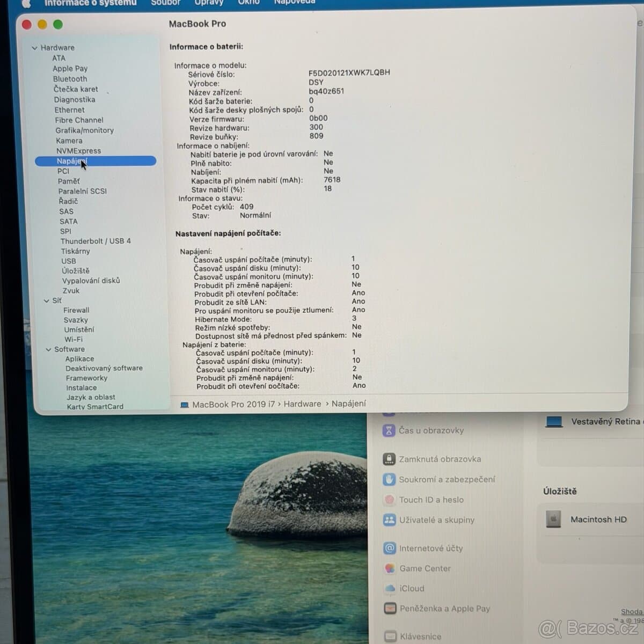Open Internetové účty at-sign icon
This screenshot has width=644, height=644.
(x=390, y=548)
